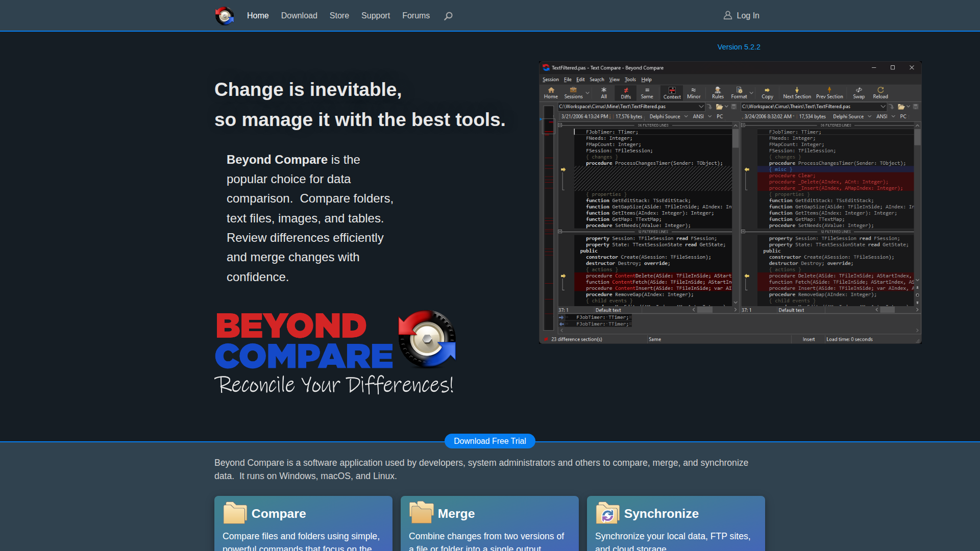
Task: Toggle the Minor differences option
Action: (x=694, y=92)
